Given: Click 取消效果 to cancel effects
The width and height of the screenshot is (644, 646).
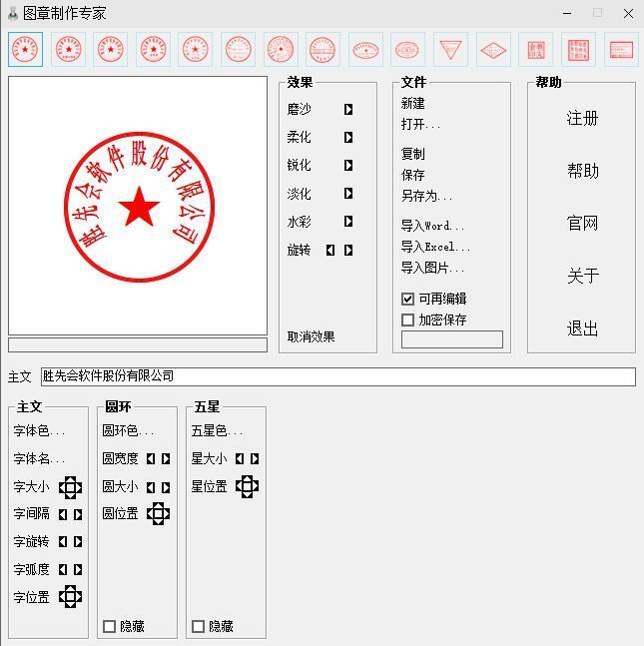Looking at the screenshot, I should pyautogui.click(x=312, y=337).
